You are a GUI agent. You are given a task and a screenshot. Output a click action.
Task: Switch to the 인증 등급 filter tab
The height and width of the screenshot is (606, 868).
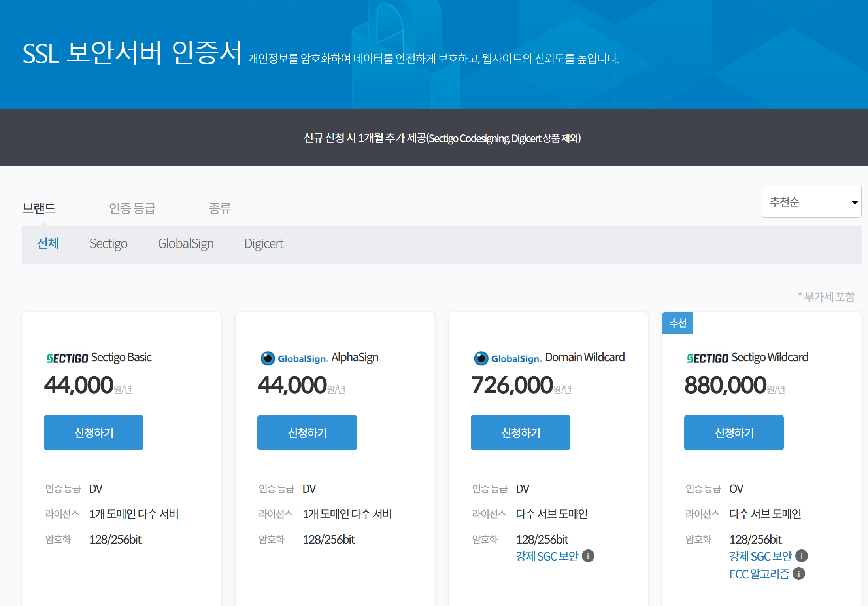pyautogui.click(x=132, y=208)
